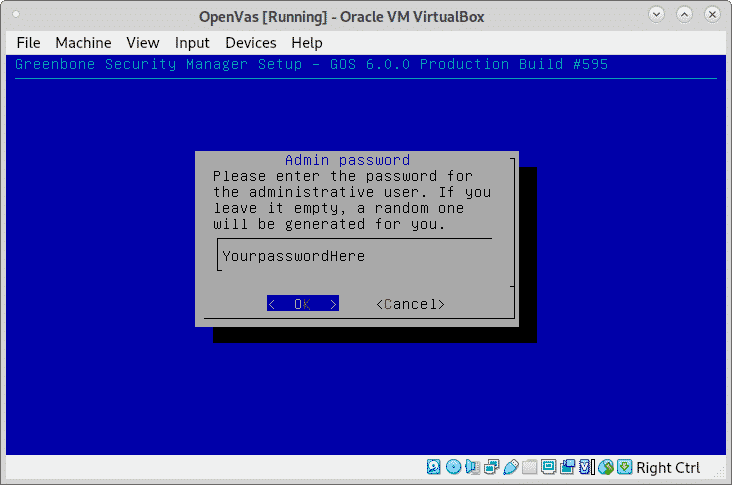732x485 pixels.
Task: Confirm the admin password with OK
Action: coord(303,304)
